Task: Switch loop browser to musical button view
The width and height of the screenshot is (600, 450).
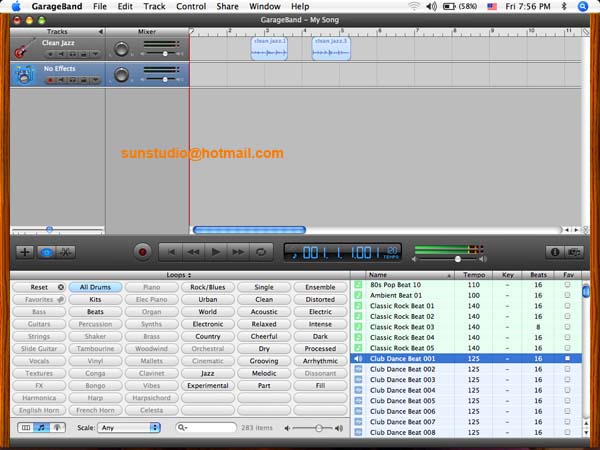Action: tap(41, 428)
